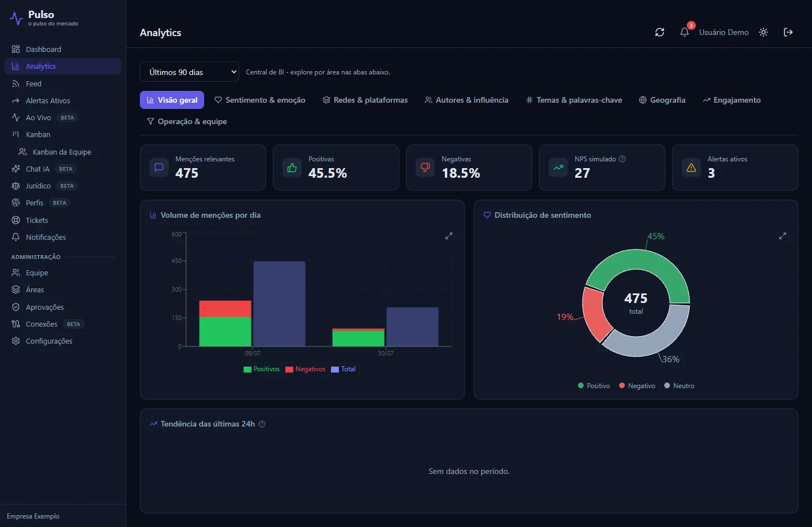Expand the Distribuição de sentimento chart

pyautogui.click(x=783, y=236)
